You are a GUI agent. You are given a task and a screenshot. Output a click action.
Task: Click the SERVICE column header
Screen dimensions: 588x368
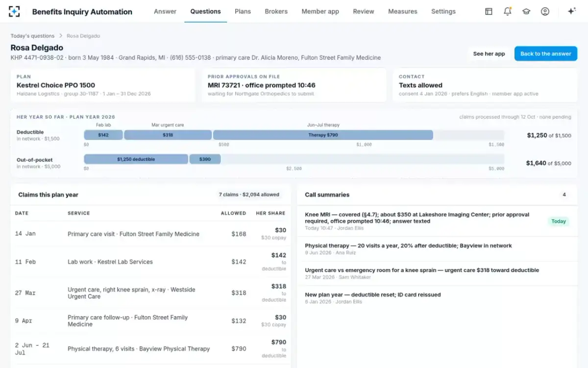point(79,213)
